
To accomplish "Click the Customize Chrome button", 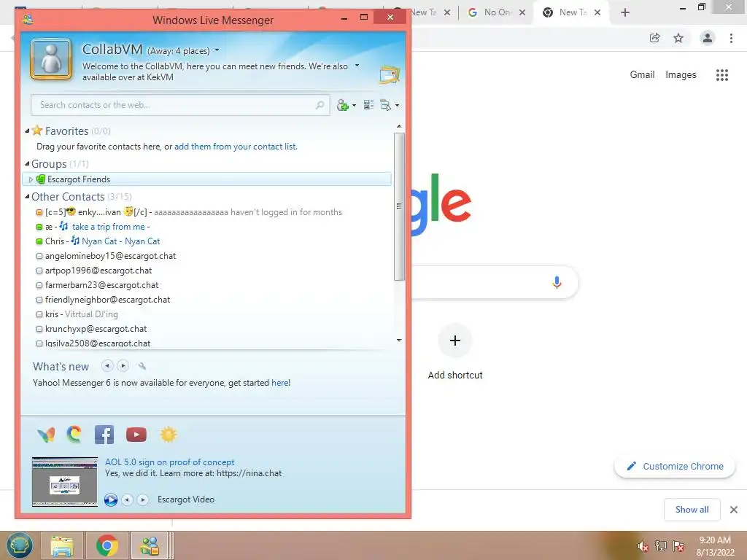I will (x=675, y=466).
